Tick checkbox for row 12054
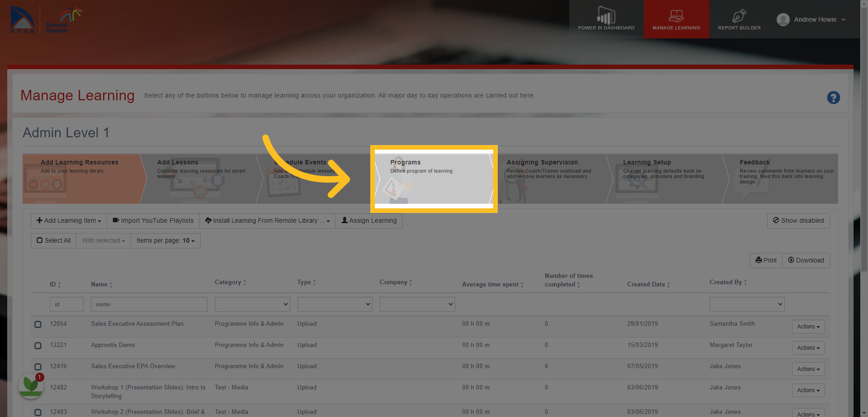 point(38,324)
